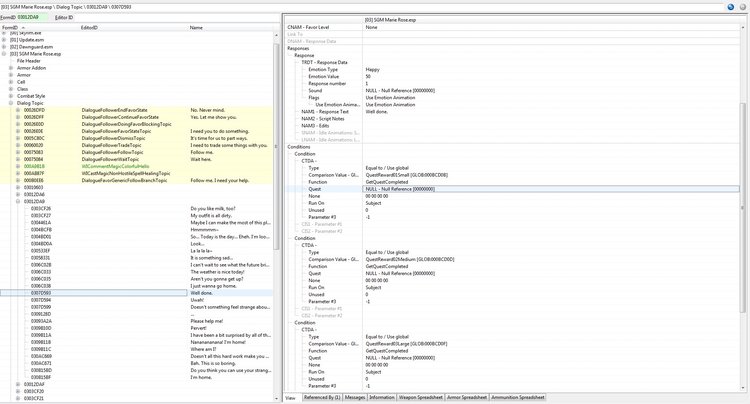
Task: Click the NAM2 - Script Notes row
Action: click(x=512, y=119)
